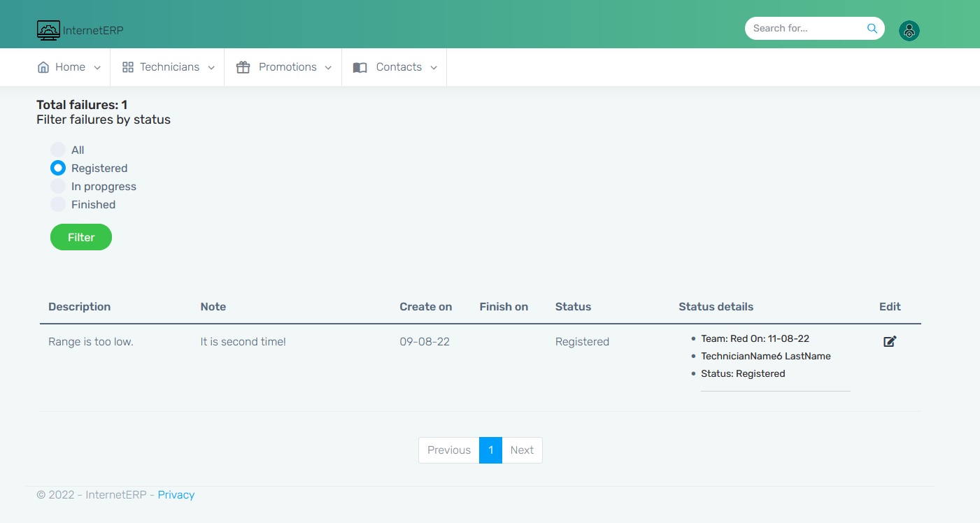
Task: Click the Contacts book icon
Action: pyautogui.click(x=360, y=67)
